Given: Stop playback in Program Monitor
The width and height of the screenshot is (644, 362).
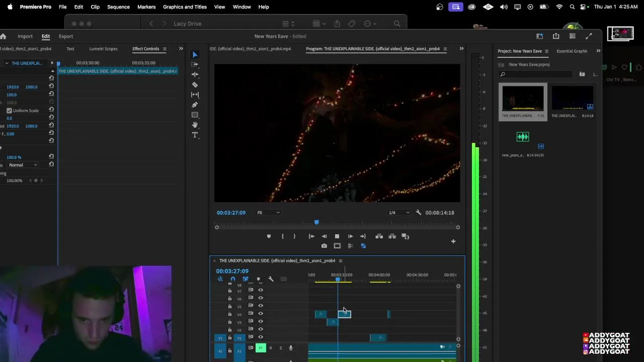Looking at the screenshot, I should [337, 236].
